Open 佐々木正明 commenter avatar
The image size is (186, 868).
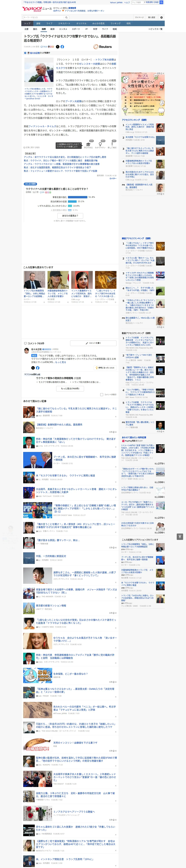click(x=26, y=351)
